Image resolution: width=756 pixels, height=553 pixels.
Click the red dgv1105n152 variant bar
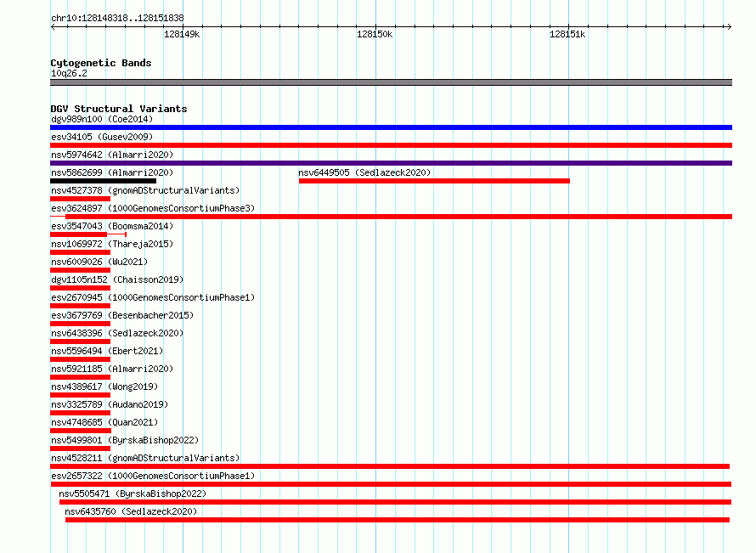coord(80,288)
